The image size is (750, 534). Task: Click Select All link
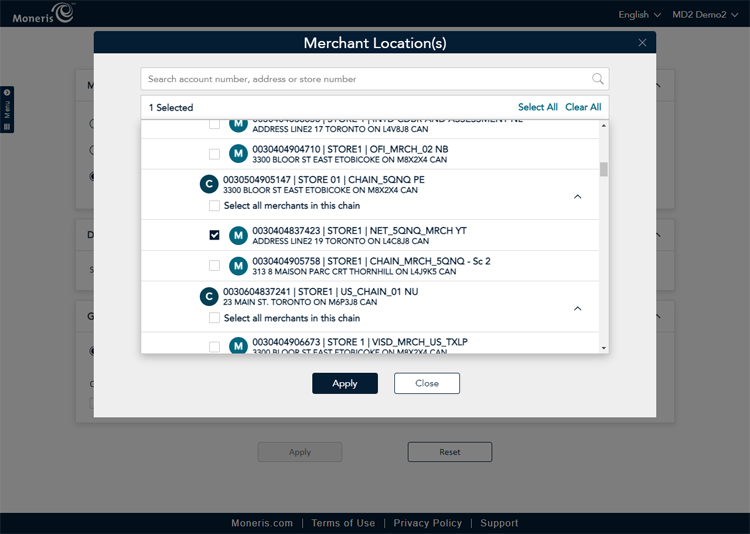pyautogui.click(x=538, y=107)
